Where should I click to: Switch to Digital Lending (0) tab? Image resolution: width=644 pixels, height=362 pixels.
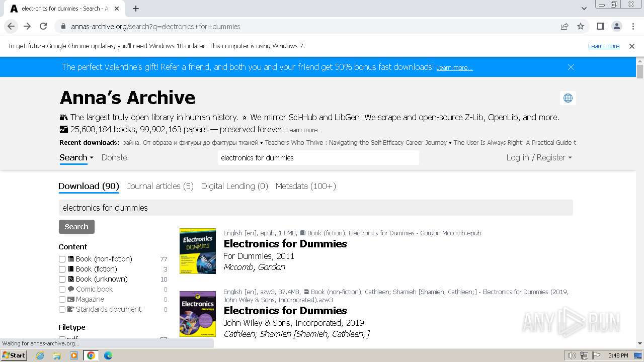point(234,186)
